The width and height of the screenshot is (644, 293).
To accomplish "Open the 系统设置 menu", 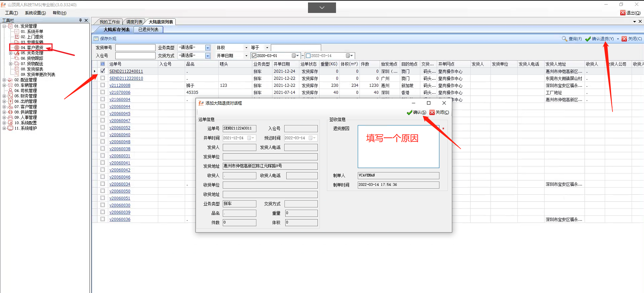I will click(x=35, y=13).
